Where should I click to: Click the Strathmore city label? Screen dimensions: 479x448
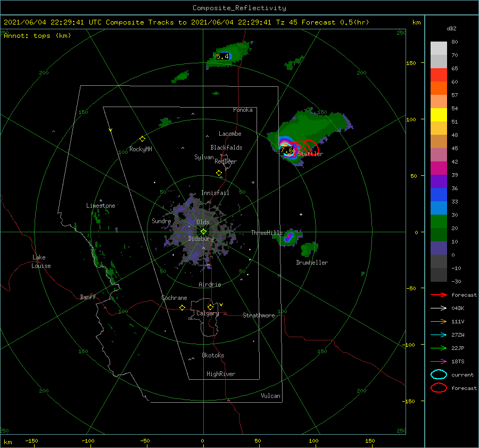(259, 315)
